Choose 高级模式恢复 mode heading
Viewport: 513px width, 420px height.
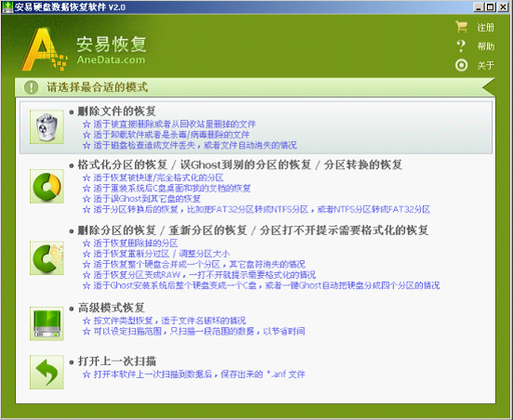[111, 308]
